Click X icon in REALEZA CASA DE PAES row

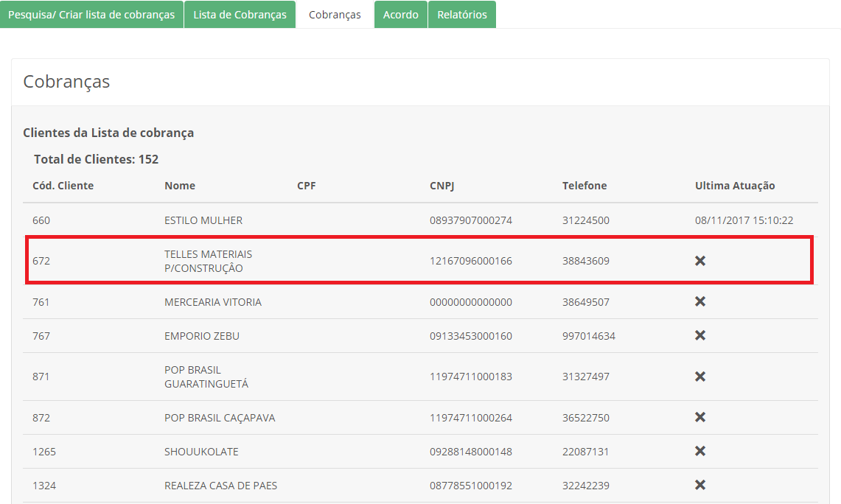tap(700, 485)
